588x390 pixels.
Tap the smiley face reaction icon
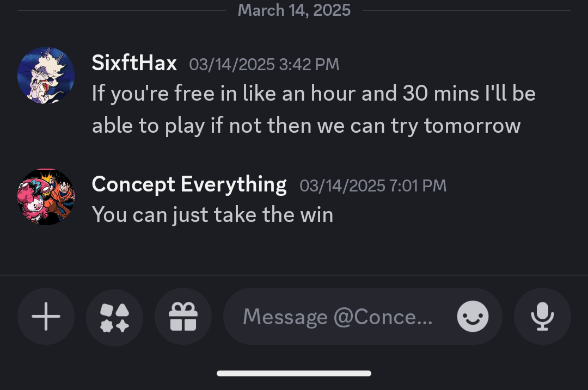[473, 316]
